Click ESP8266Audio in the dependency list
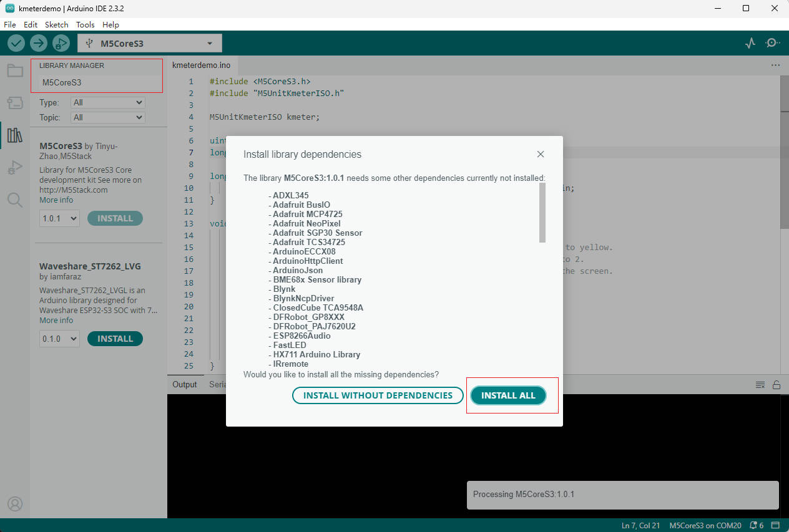 tap(301, 336)
